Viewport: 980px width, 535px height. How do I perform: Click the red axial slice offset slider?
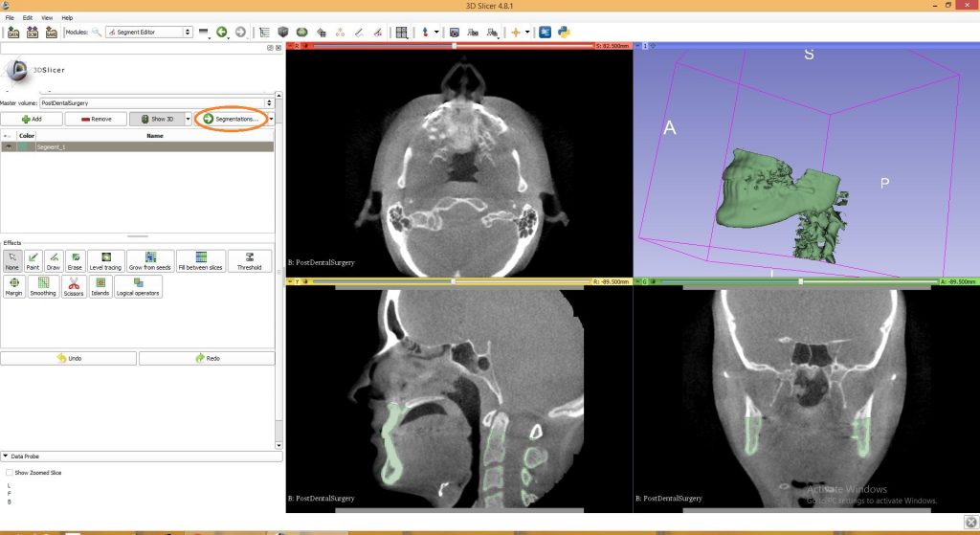coord(453,46)
